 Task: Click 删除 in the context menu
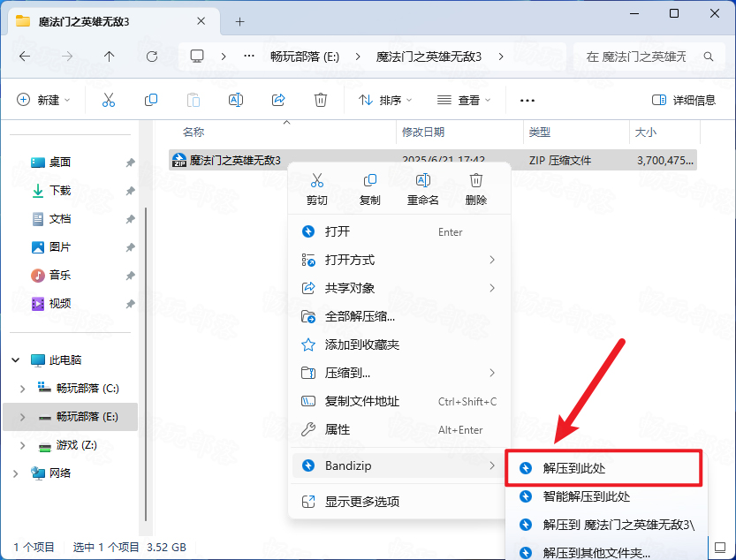(x=476, y=190)
